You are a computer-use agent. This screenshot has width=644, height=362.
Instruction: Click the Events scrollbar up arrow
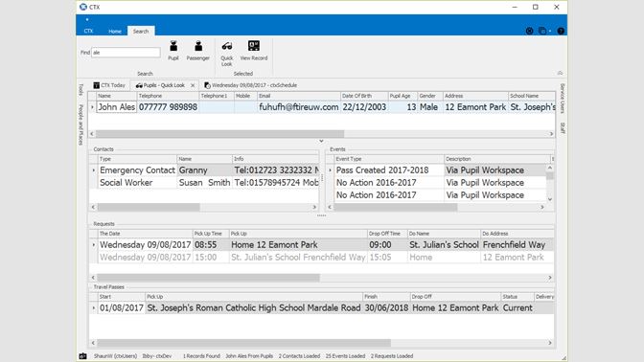[550, 168]
